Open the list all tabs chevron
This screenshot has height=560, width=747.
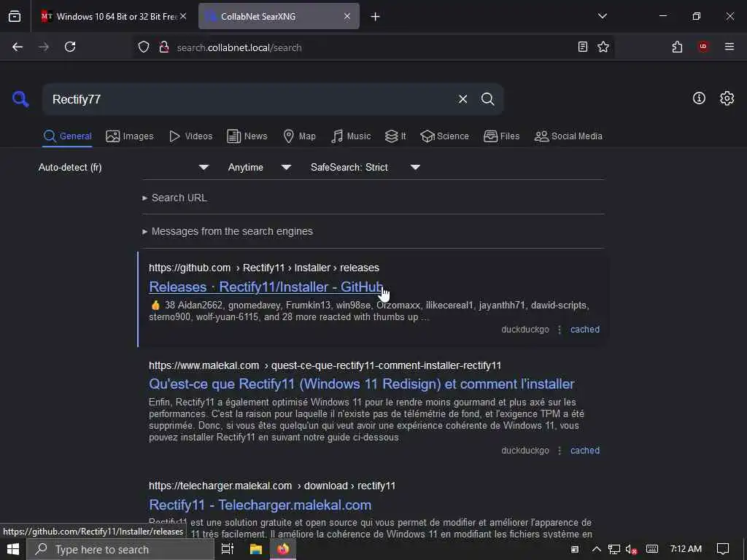[x=602, y=16]
